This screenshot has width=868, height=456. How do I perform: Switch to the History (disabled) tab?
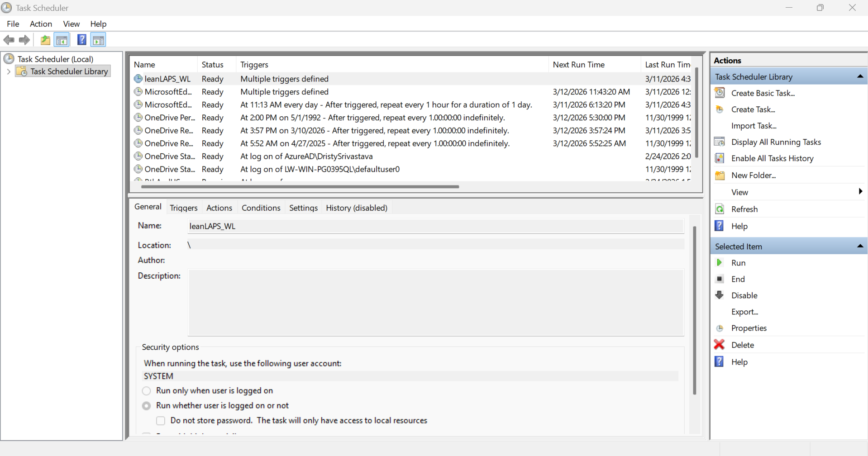(357, 208)
